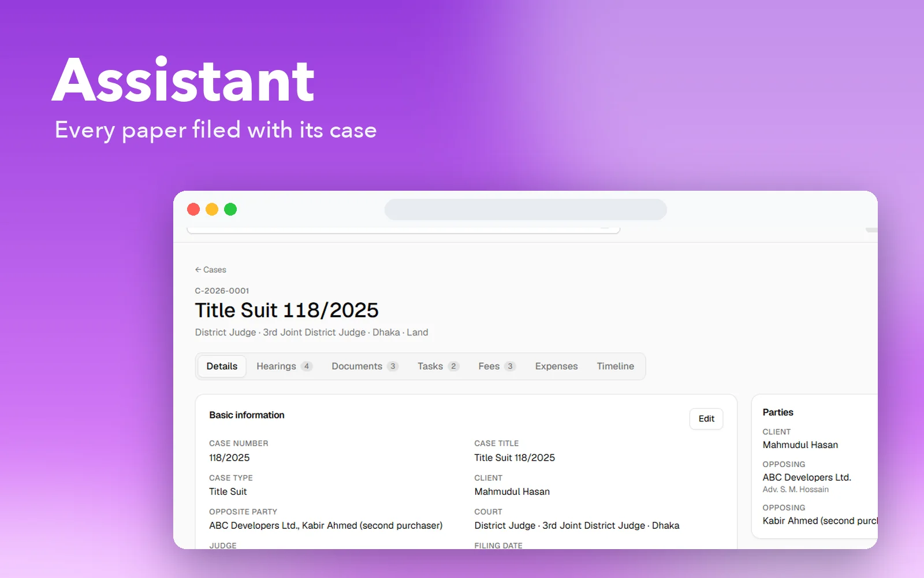The width and height of the screenshot is (924, 578).
Task: Click the CASE TYPE field label
Action: tap(230, 478)
